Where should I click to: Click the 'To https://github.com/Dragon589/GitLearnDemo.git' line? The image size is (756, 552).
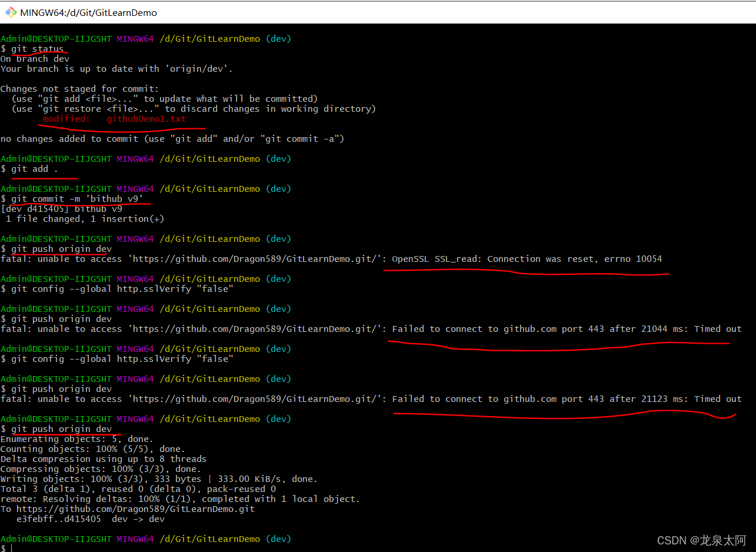click(128, 509)
